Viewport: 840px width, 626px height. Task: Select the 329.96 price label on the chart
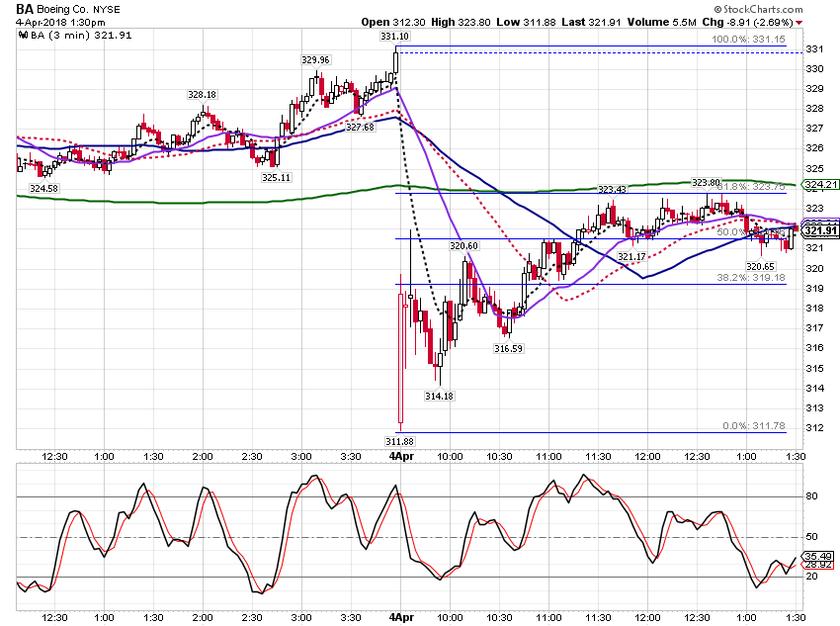315,60
